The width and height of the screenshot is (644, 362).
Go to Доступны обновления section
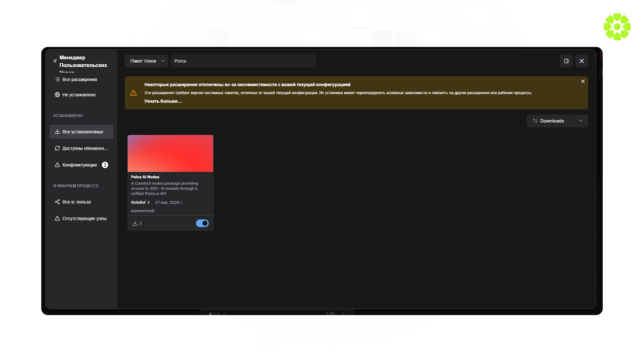click(x=85, y=148)
